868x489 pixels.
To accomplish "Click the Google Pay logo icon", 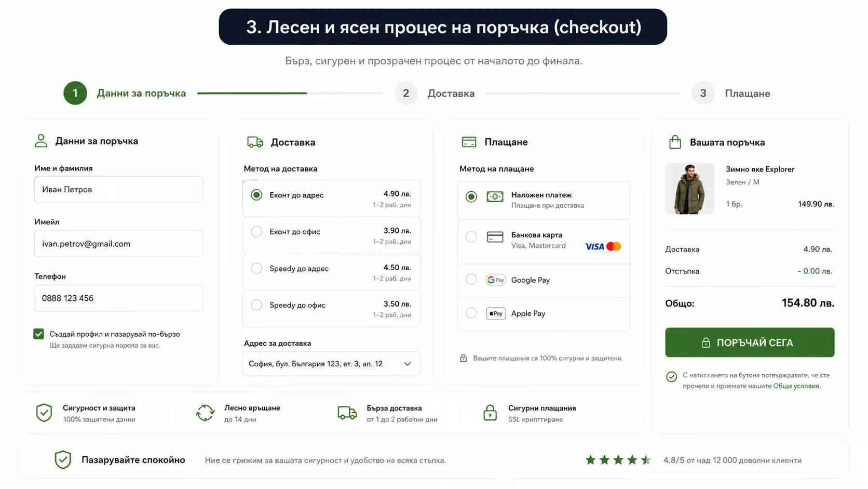I will click(x=496, y=280).
